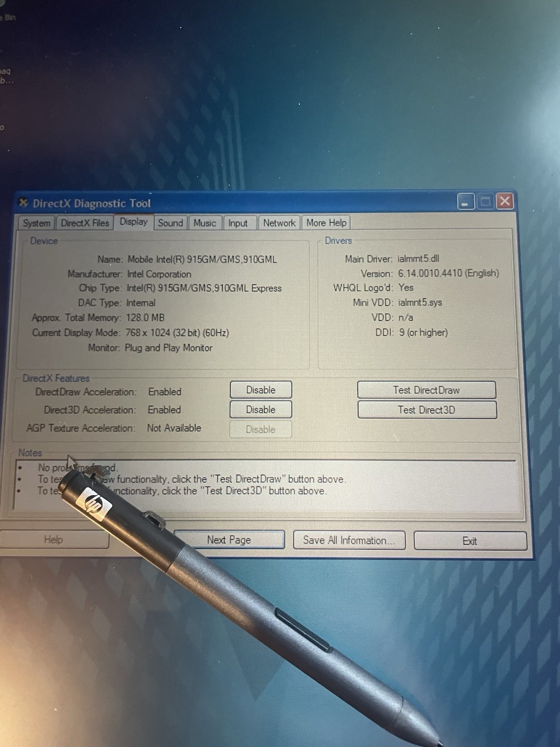Click Save All Information button
Image resolution: width=560 pixels, height=747 pixels.
(x=349, y=540)
